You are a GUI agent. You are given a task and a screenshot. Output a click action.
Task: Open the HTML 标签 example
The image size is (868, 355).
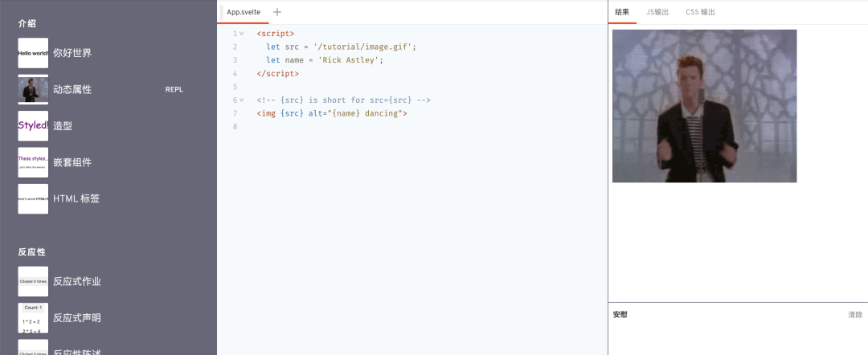76,198
